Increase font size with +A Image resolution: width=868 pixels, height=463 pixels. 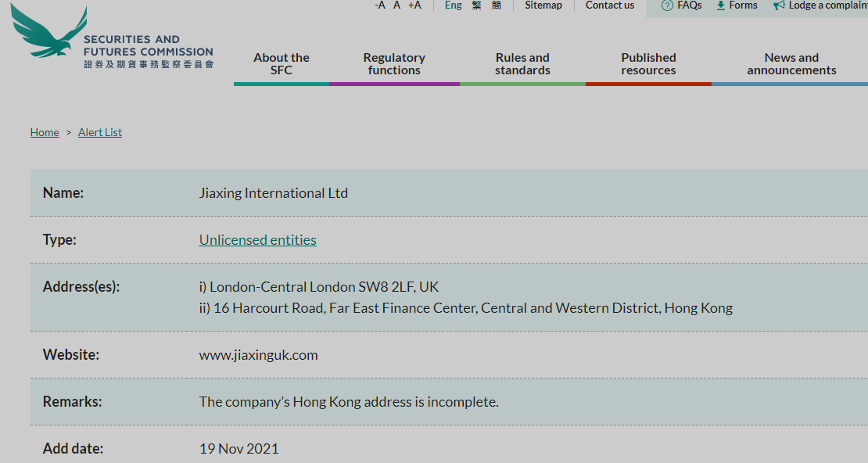414,5
